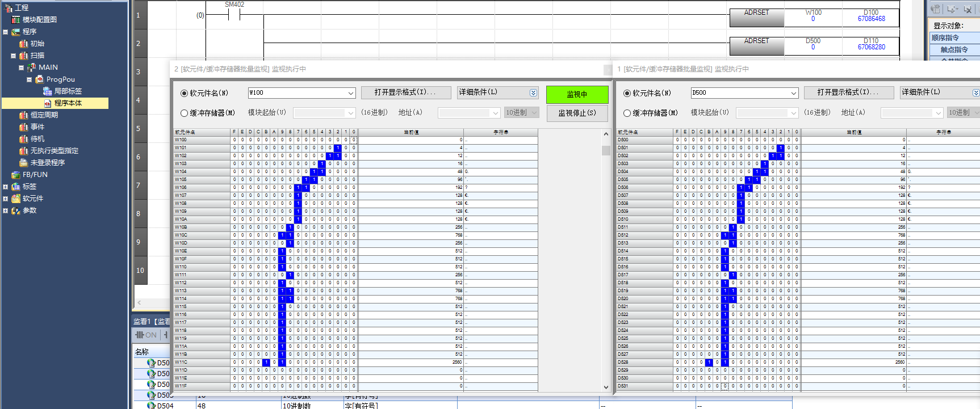Open the D500 device name dropdown
980x409 pixels.
pyautogui.click(x=794, y=93)
